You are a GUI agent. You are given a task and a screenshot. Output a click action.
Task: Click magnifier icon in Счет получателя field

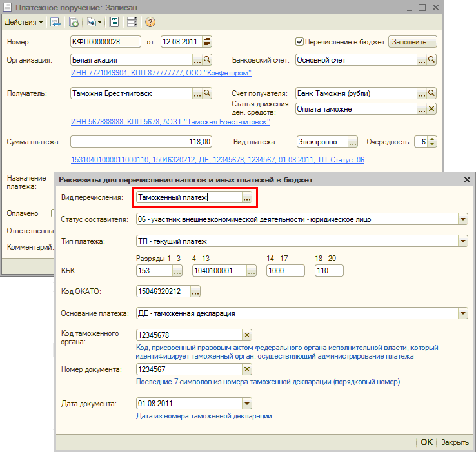pyautogui.click(x=431, y=93)
